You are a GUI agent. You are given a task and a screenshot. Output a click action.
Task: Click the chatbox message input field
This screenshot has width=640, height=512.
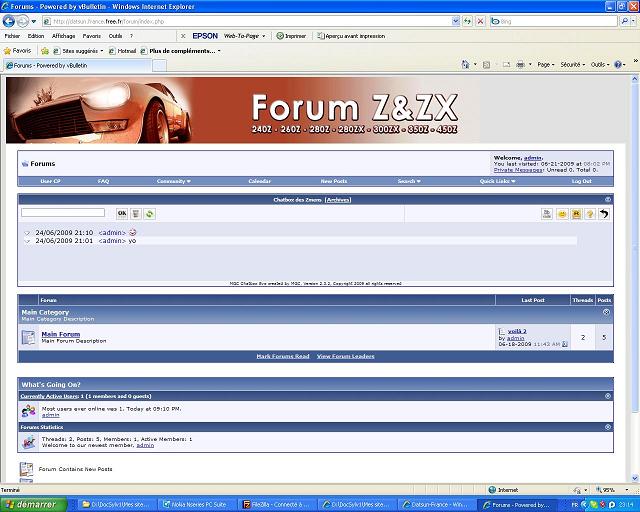pos(63,213)
